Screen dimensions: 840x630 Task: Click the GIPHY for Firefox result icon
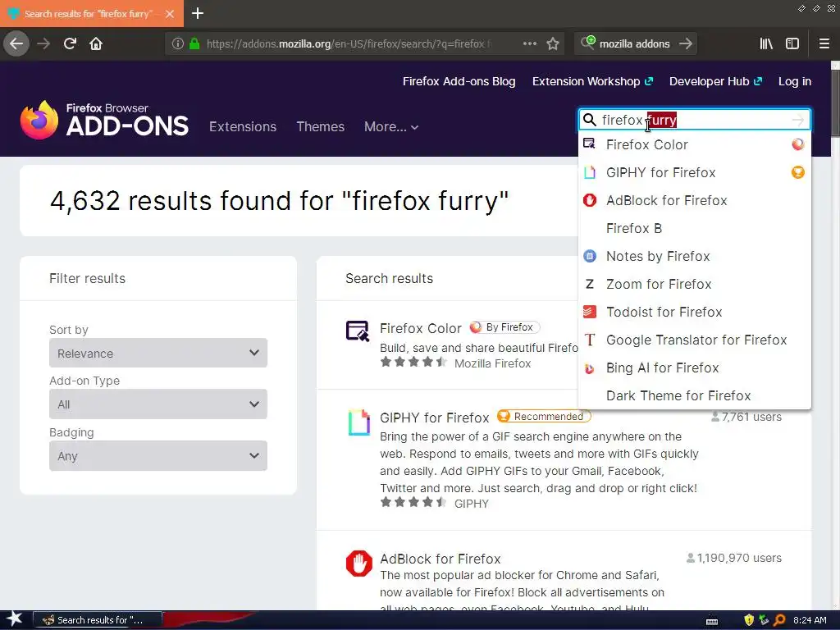pos(358,422)
